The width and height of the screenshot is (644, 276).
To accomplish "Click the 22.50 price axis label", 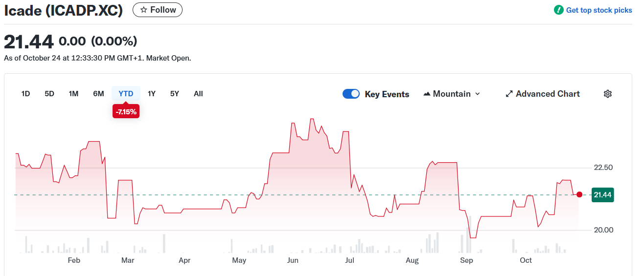I will [603, 168].
